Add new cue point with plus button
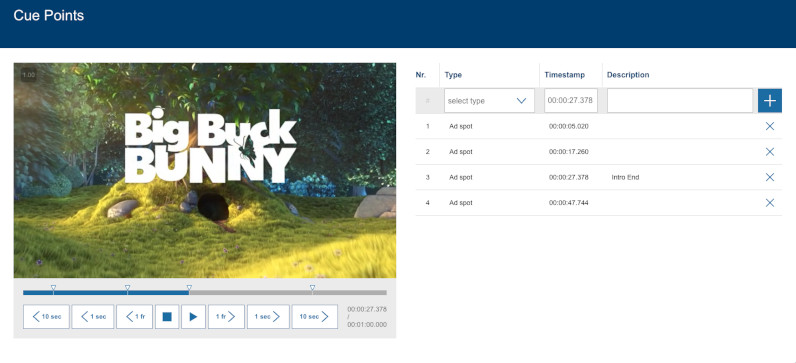The image size is (796, 363). (x=770, y=101)
